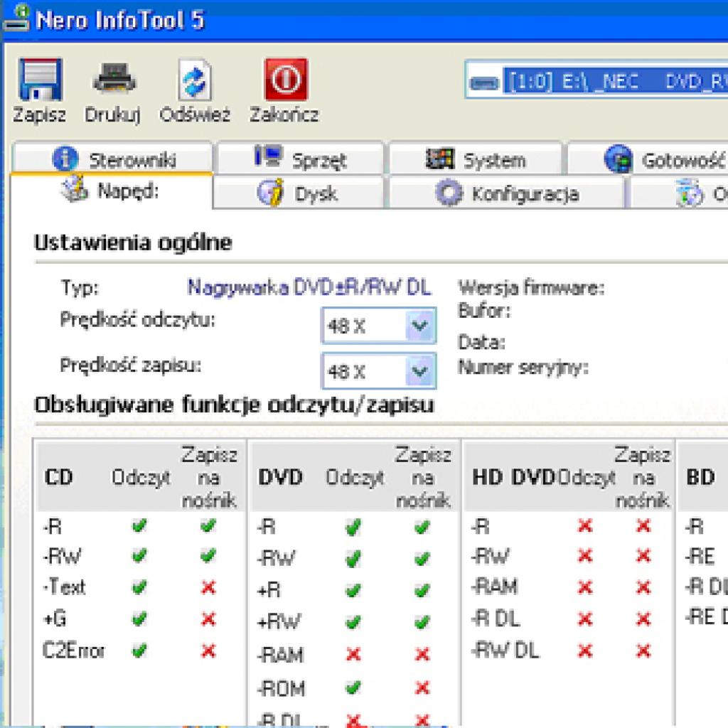Click the 48 X value in Prędkość odczytu

346,326
